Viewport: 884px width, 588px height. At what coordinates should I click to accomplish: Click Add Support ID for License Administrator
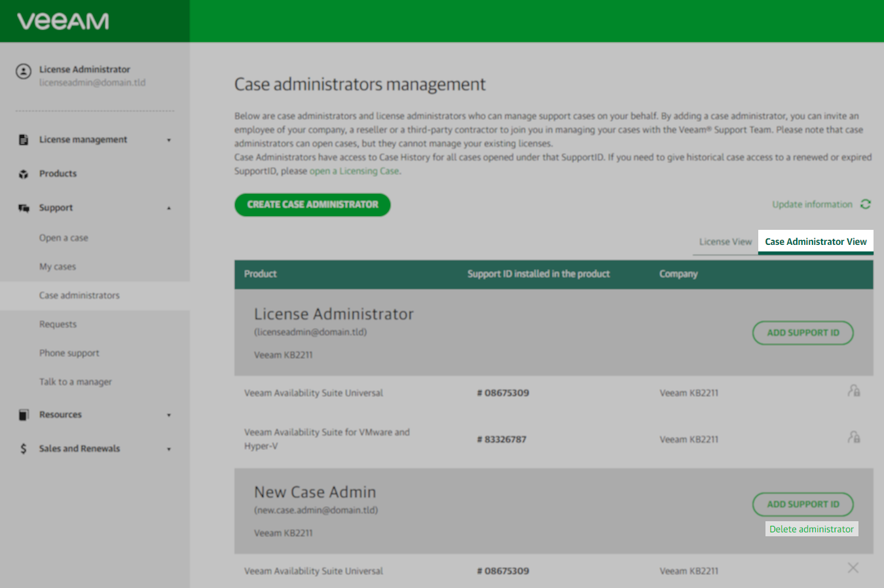pos(803,333)
